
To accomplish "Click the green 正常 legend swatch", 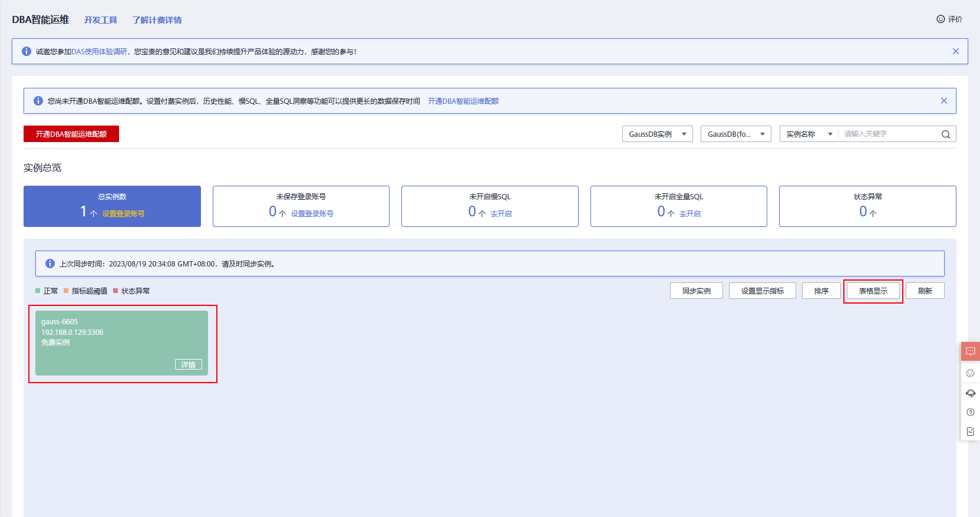I will (38, 291).
